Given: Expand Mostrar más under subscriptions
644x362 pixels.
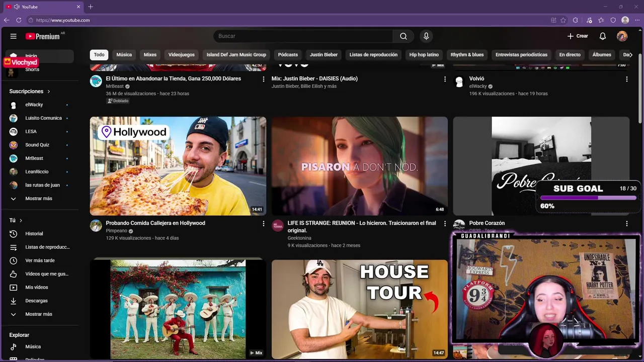Looking at the screenshot, I should (39, 199).
